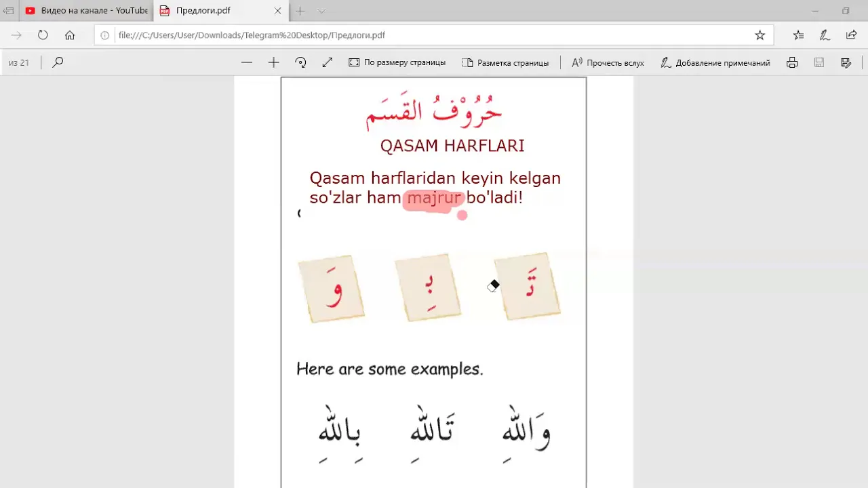Print the PDF document

pos(792,62)
